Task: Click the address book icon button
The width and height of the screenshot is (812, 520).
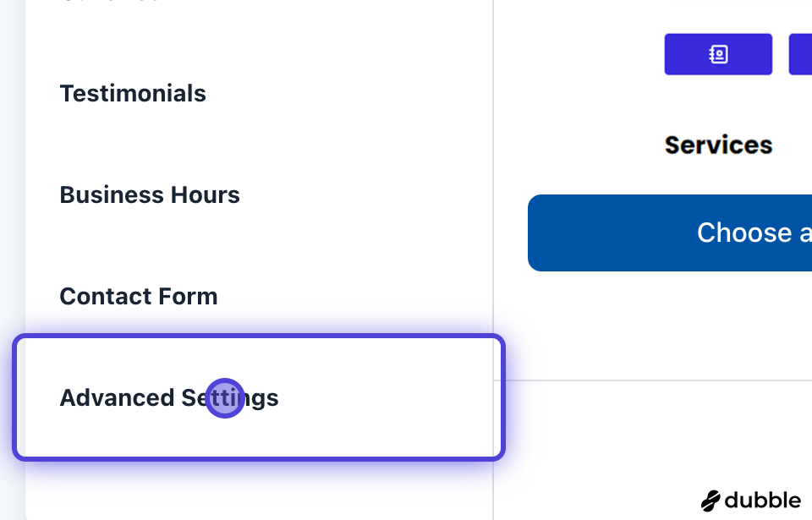Action: (718, 54)
